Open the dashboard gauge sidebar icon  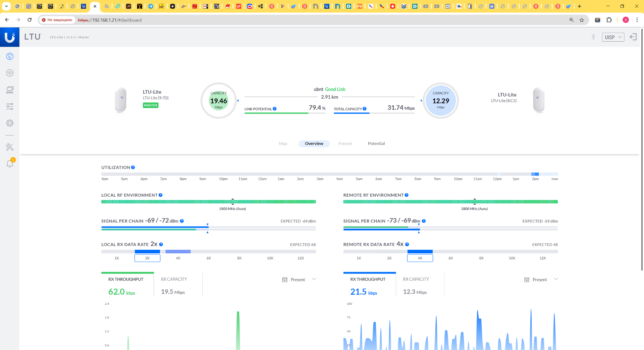coord(10,56)
